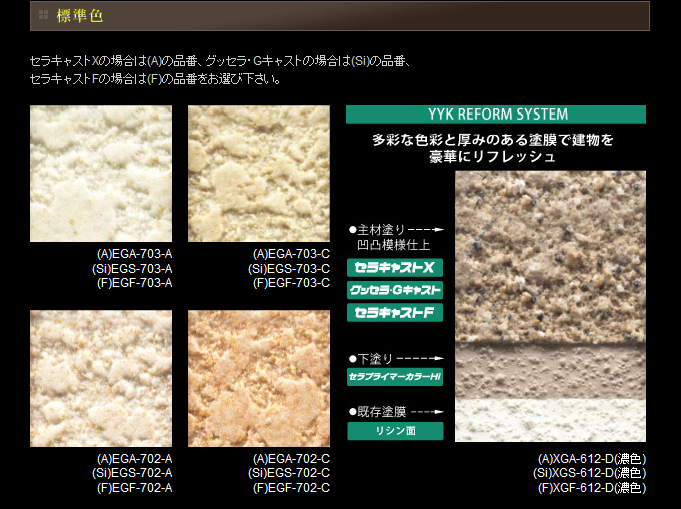681x509 pixels.
Task: Click the セラプライマーカラーHI button
Action: [x=395, y=377]
